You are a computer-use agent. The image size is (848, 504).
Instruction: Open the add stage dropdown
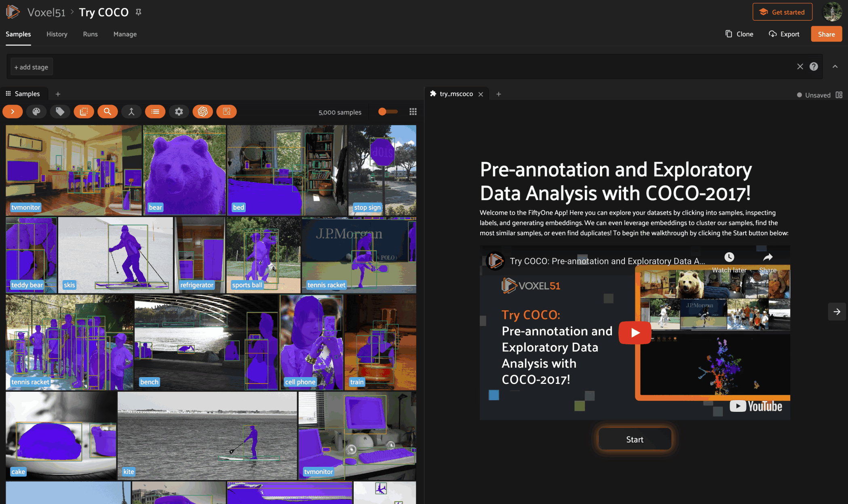coord(32,67)
